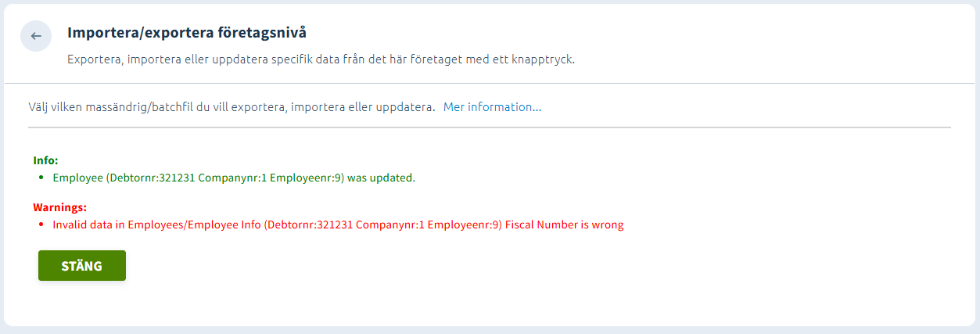This screenshot has width=980, height=334.
Task: Click the red bullet before the Invalid data warning
Action: (x=41, y=224)
